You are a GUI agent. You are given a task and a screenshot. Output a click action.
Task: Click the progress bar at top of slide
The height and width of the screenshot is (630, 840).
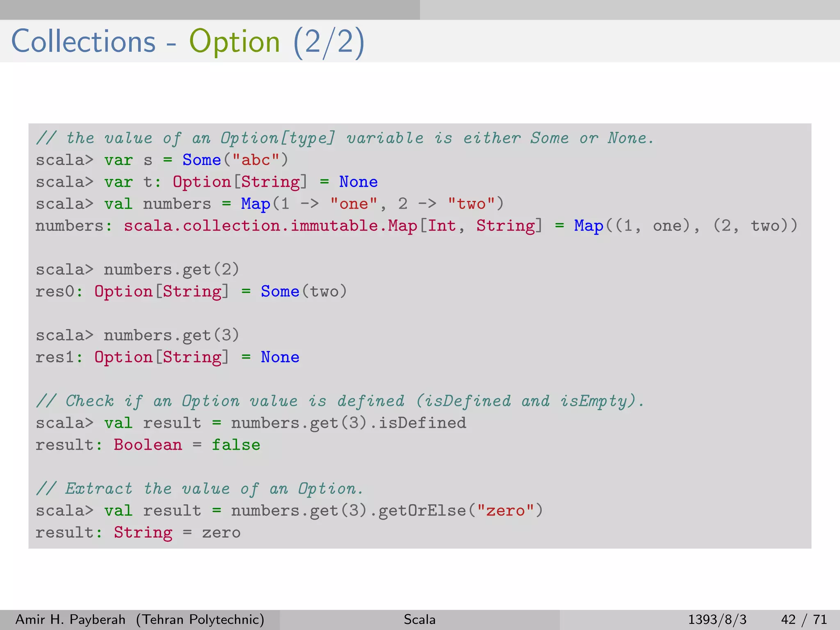(420, 10)
